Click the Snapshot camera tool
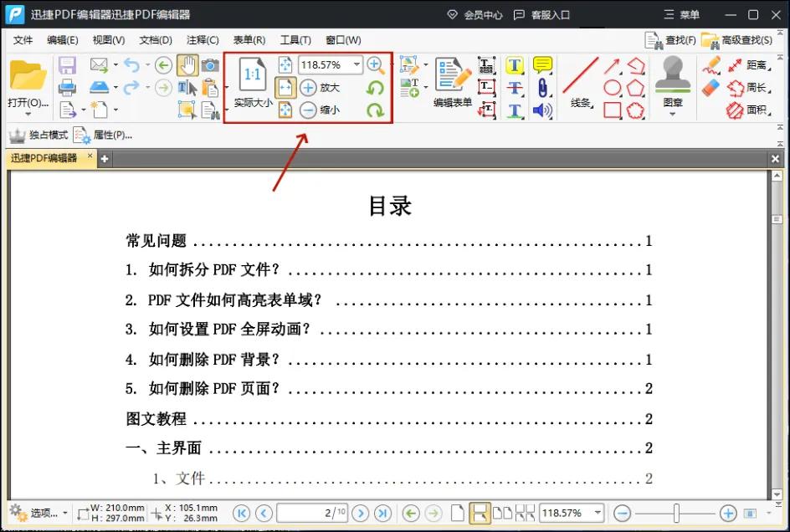 pos(210,64)
